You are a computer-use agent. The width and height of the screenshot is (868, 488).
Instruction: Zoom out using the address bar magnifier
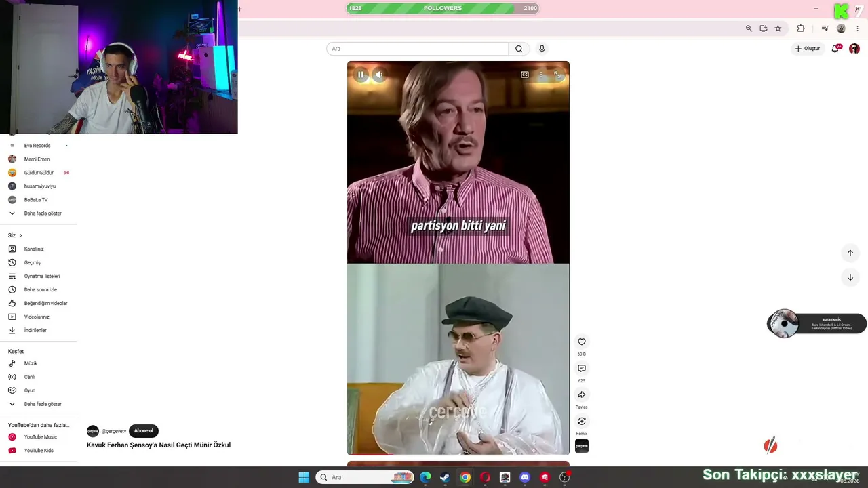click(749, 28)
